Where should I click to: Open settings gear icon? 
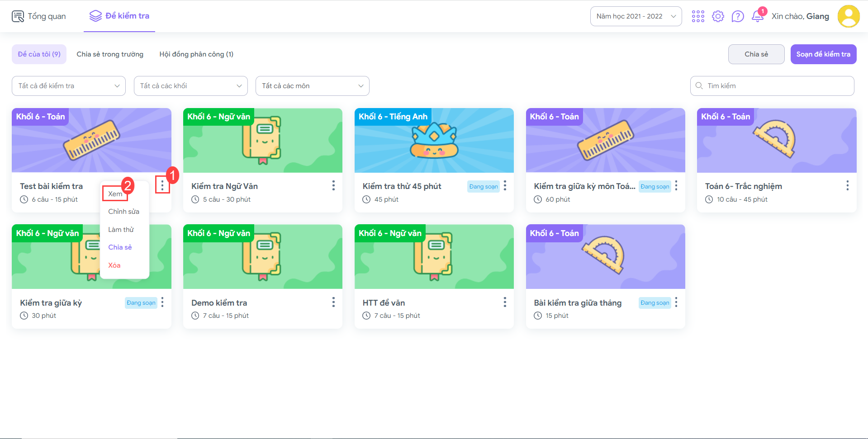tap(718, 16)
